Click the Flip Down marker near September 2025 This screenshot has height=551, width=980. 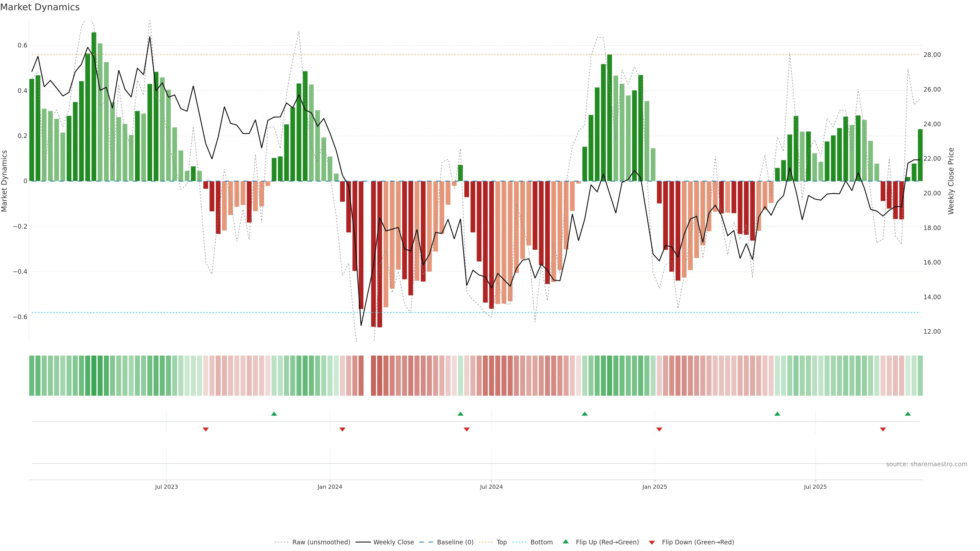coord(883,429)
